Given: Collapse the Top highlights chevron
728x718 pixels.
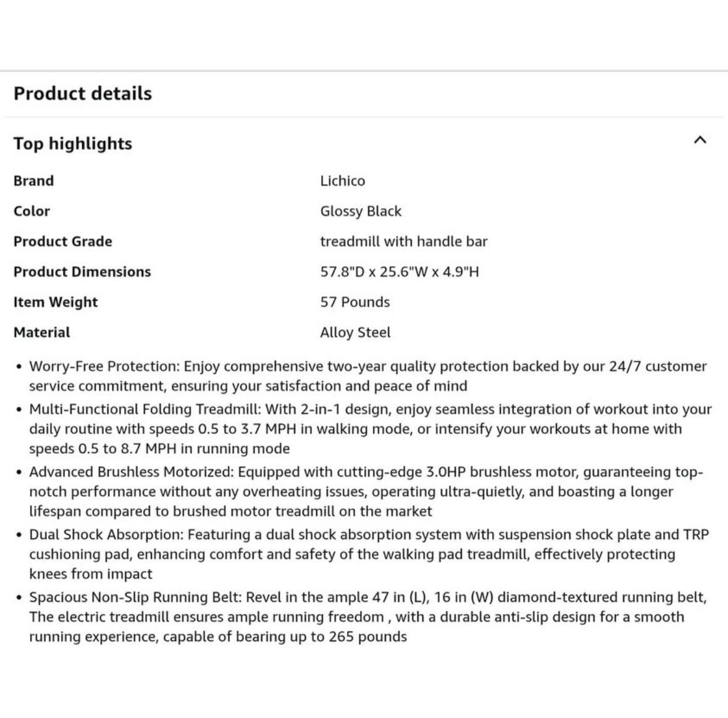Looking at the screenshot, I should 700,140.
